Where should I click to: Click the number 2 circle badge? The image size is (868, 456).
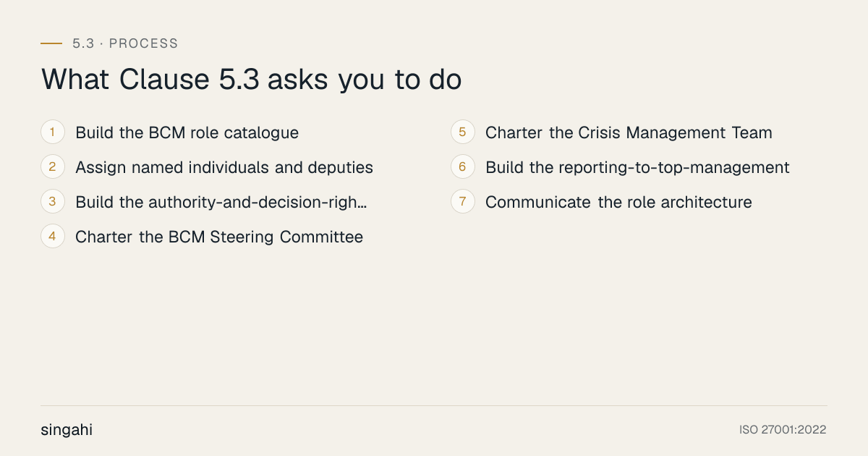pos(53,167)
